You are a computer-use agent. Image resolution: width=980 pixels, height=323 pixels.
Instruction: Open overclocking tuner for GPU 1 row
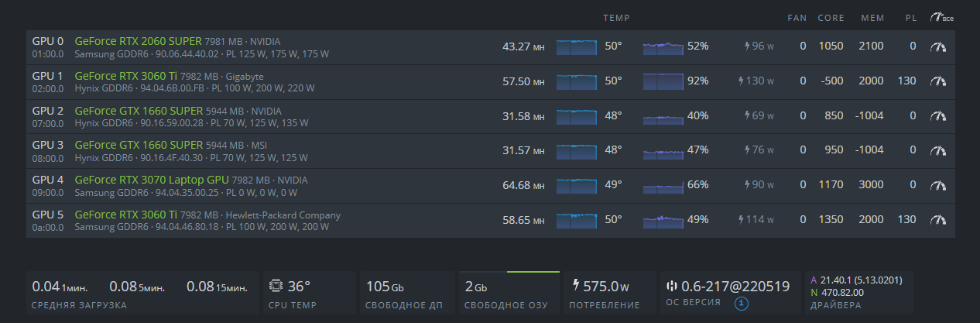[x=938, y=81]
